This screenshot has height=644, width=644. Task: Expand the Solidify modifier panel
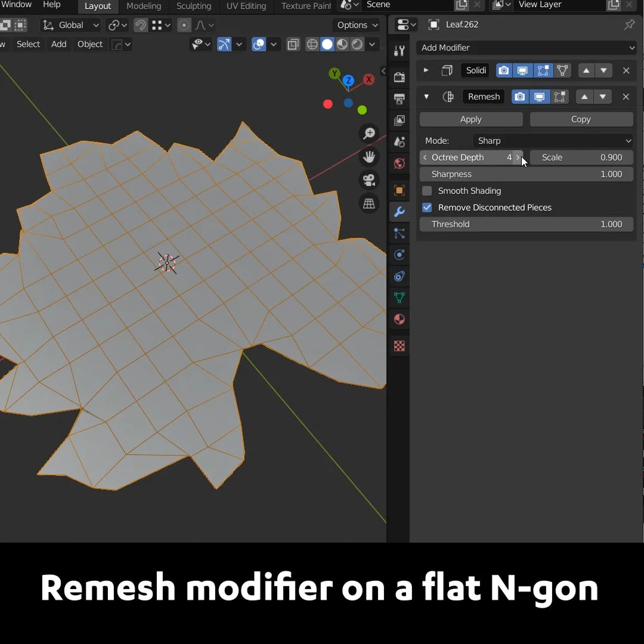tap(426, 70)
